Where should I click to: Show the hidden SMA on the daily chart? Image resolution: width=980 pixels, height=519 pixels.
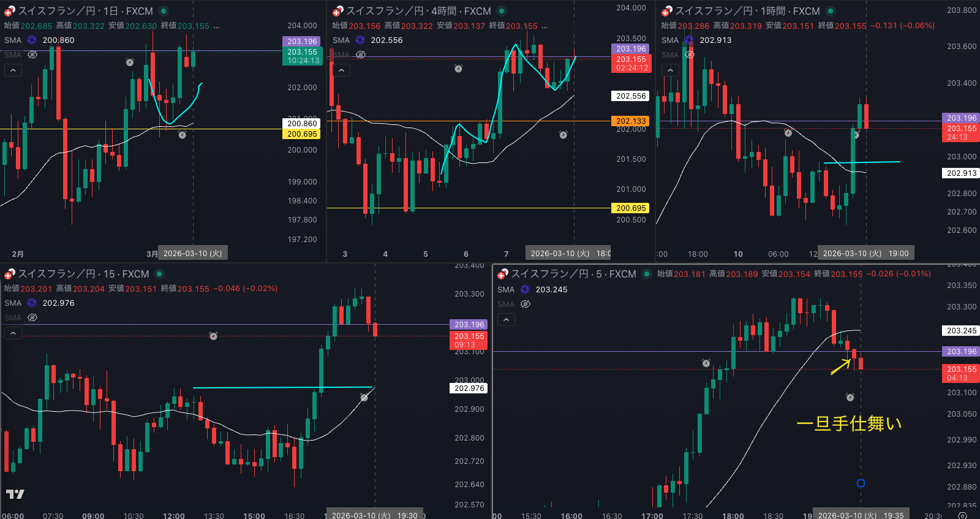(32, 55)
